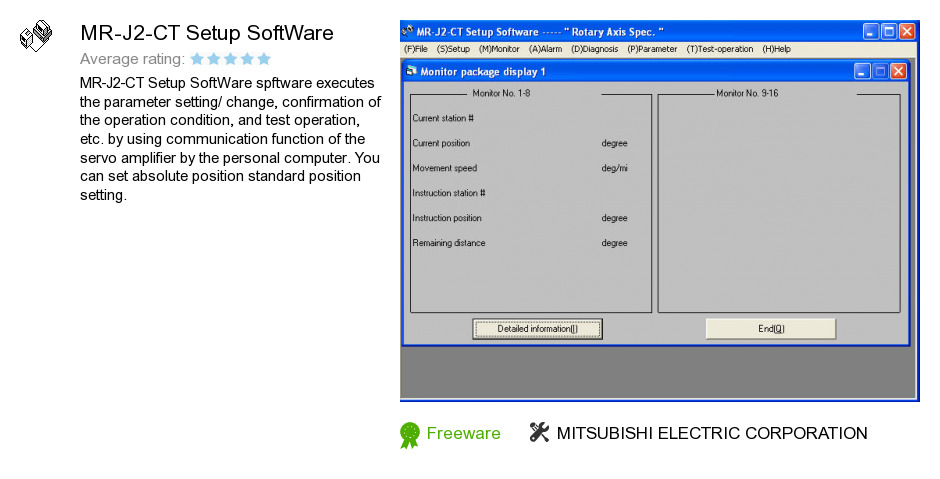
Task: Click the software screenshot thumbnail's grey workspace area
Action: (x=658, y=372)
